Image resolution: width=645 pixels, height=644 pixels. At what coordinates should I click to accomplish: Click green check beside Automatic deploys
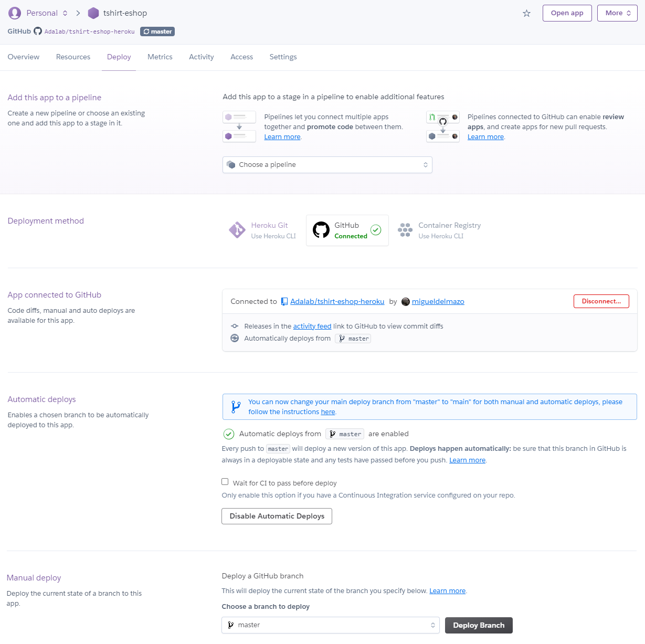(229, 434)
